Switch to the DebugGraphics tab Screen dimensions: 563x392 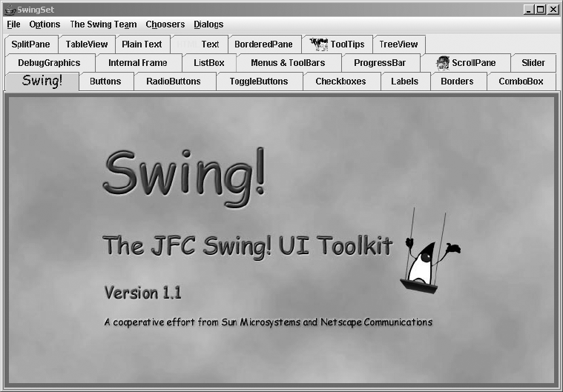(x=50, y=63)
